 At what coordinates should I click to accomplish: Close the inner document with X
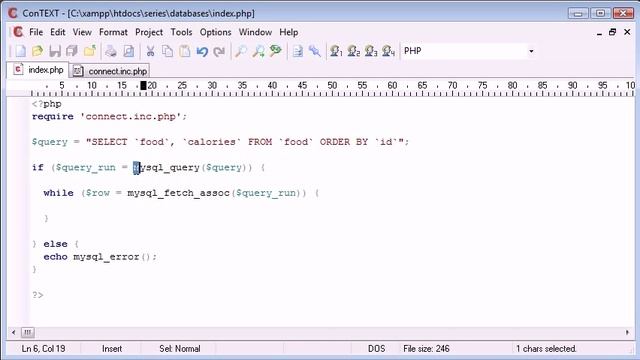627,32
